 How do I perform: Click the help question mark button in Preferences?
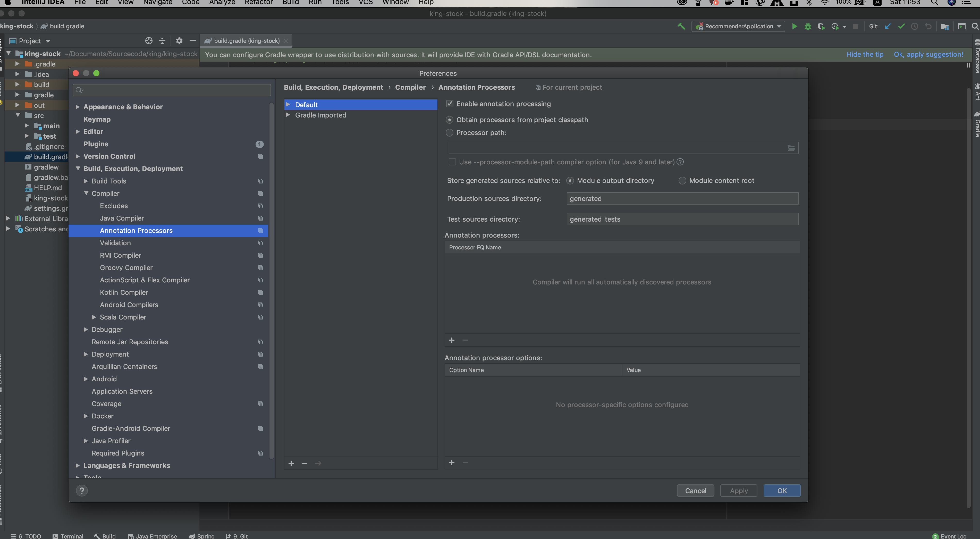82,491
